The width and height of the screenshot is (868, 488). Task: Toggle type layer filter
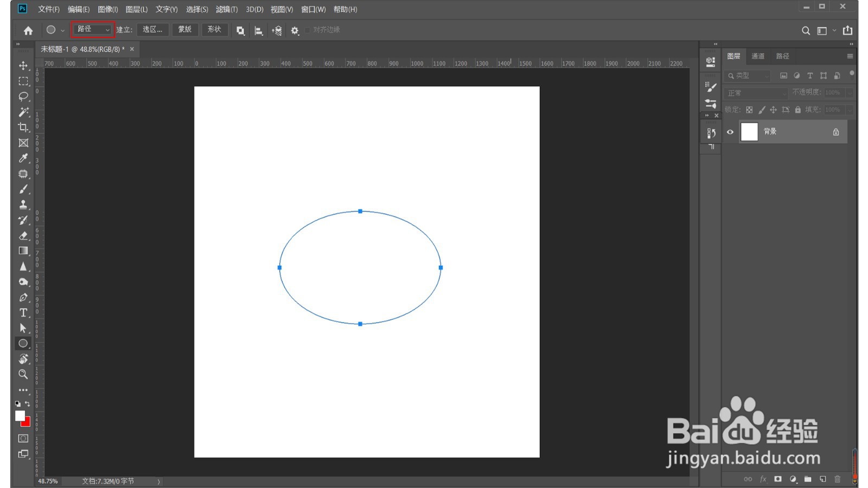(810, 75)
